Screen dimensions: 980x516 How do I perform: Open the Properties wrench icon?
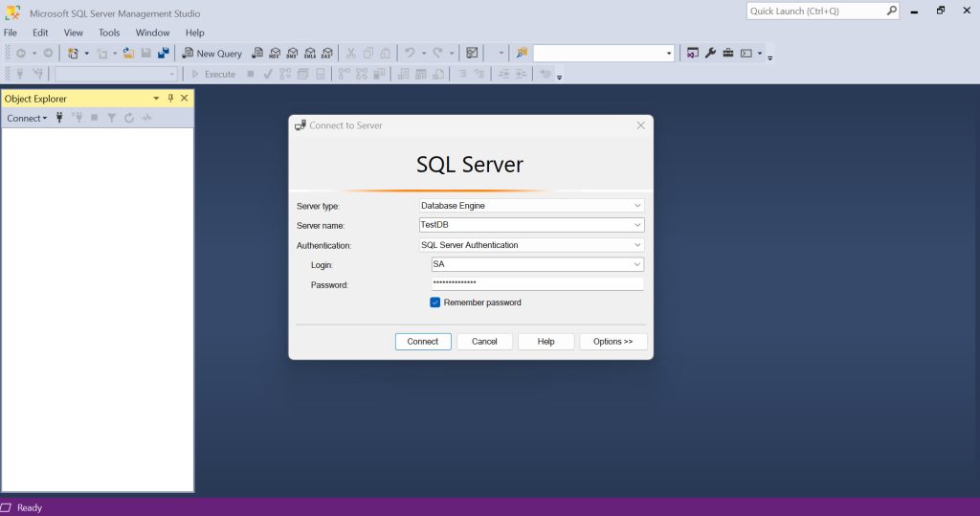tap(710, 54)
